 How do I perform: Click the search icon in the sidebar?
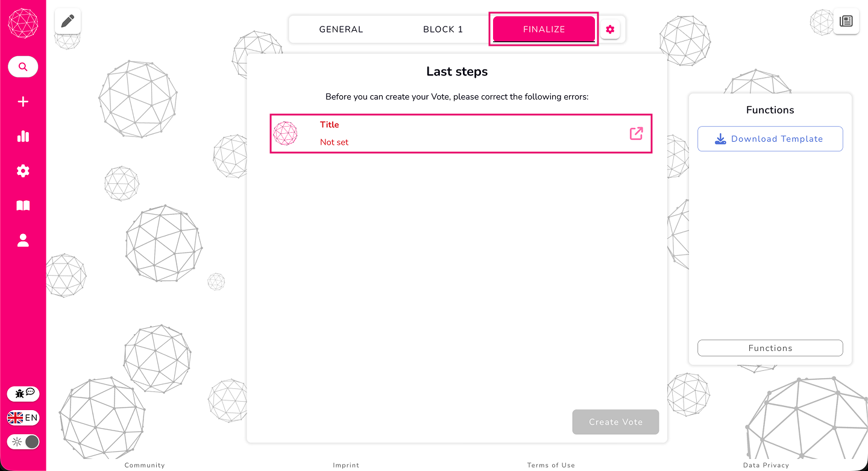[23, 67]
